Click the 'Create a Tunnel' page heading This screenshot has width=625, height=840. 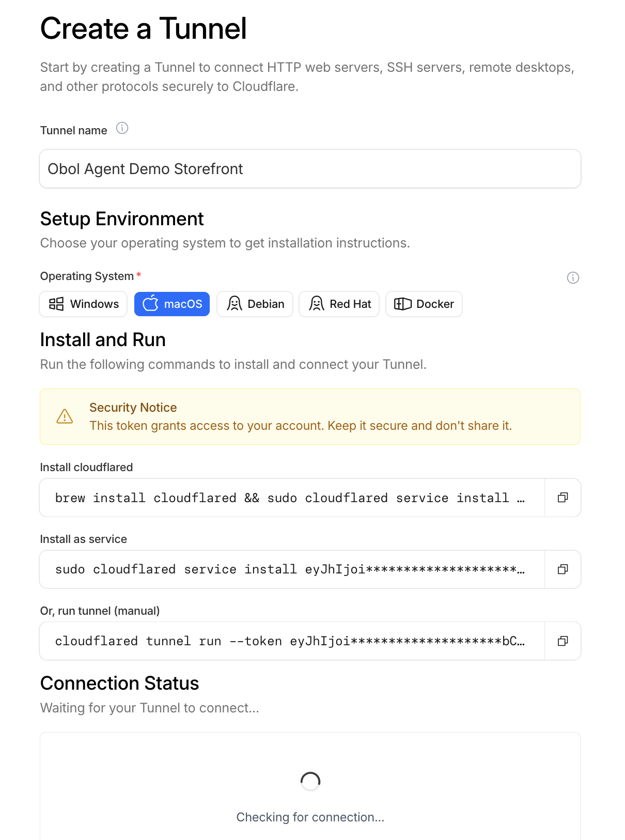click(x=144, y=28)
